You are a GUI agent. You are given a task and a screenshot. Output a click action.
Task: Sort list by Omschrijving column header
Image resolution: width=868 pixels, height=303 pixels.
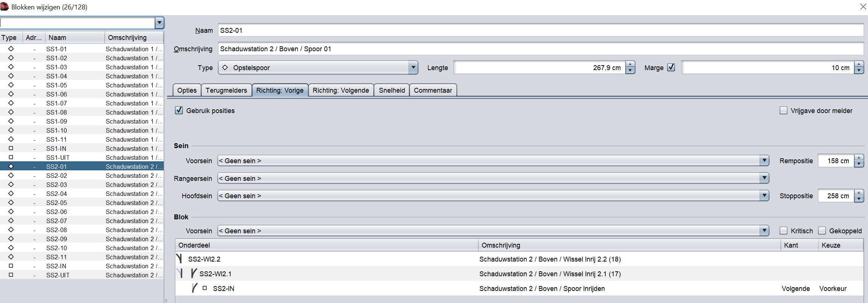click(134, 37)
